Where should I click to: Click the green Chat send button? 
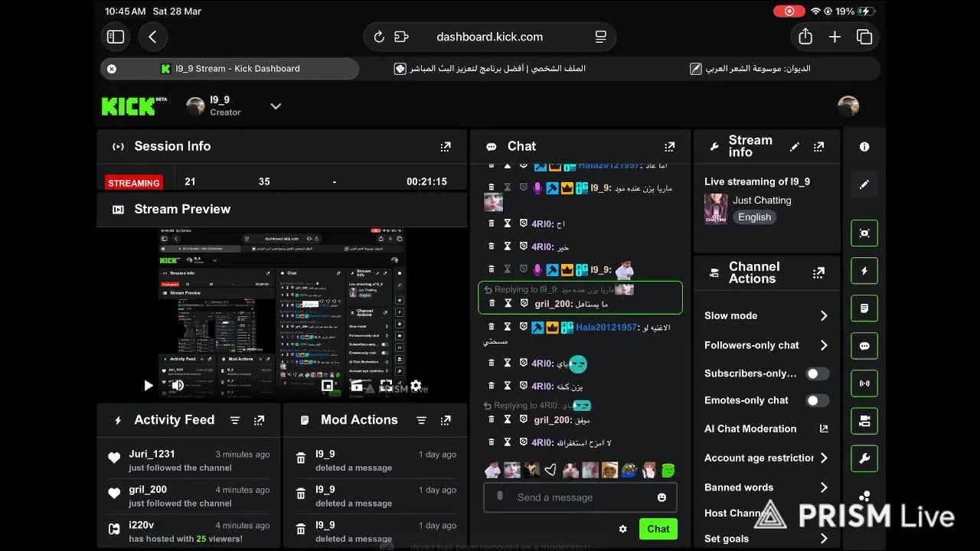point(658,529)
